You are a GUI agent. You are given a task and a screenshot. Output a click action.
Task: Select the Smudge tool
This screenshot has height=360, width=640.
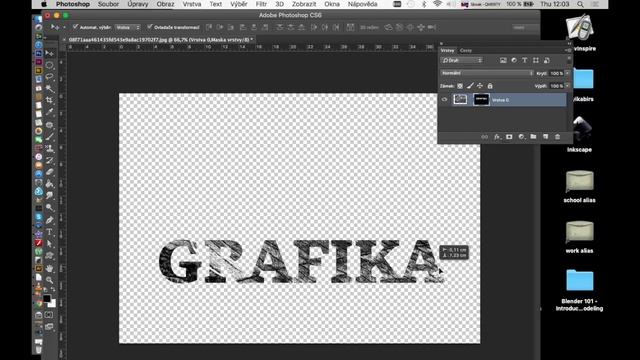pos(49,196)
